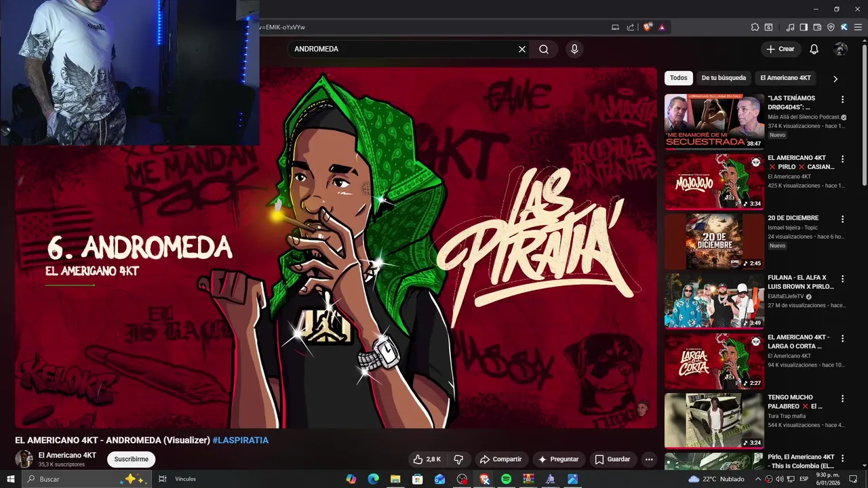Open YouTube notifications bell
This screenshot has width=868, height=488.
(x=814, y=49)
